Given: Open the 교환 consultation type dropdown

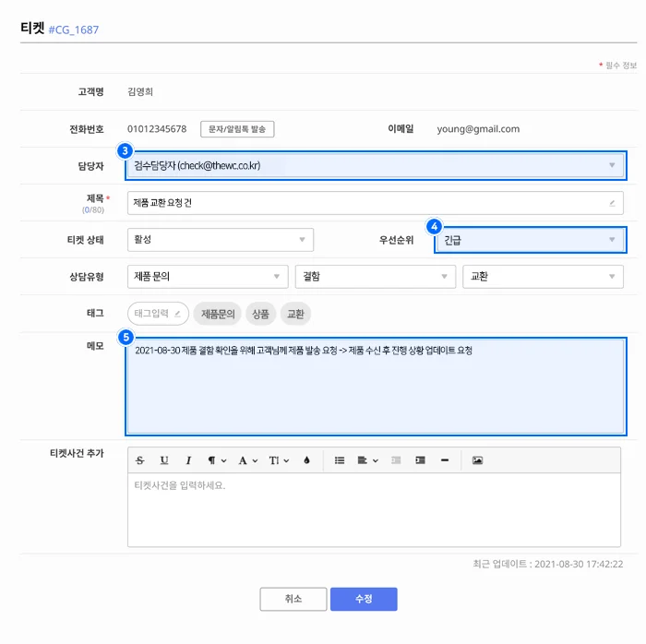Looking at the screenshot, I should [x=543, y=276].
